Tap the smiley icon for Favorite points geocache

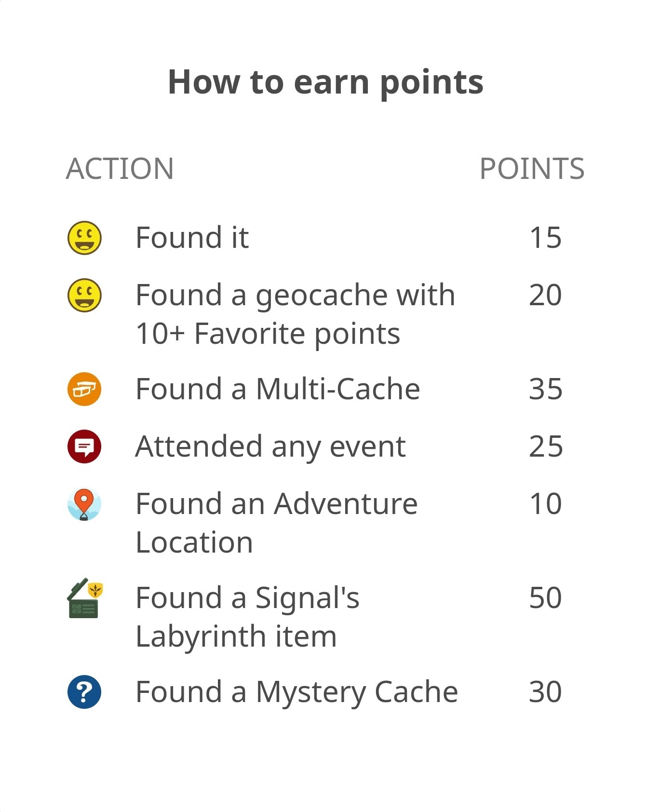(x=84, y=295)
